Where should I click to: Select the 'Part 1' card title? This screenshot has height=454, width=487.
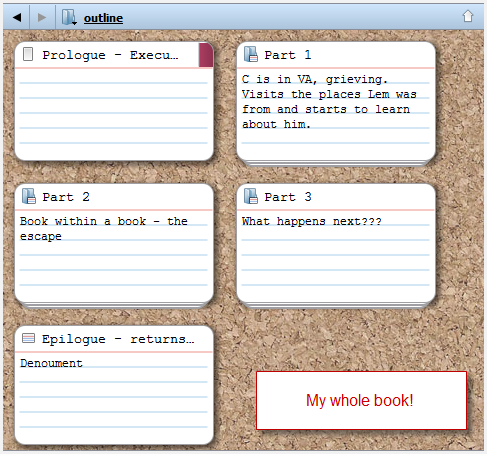(x=288, y=55)
